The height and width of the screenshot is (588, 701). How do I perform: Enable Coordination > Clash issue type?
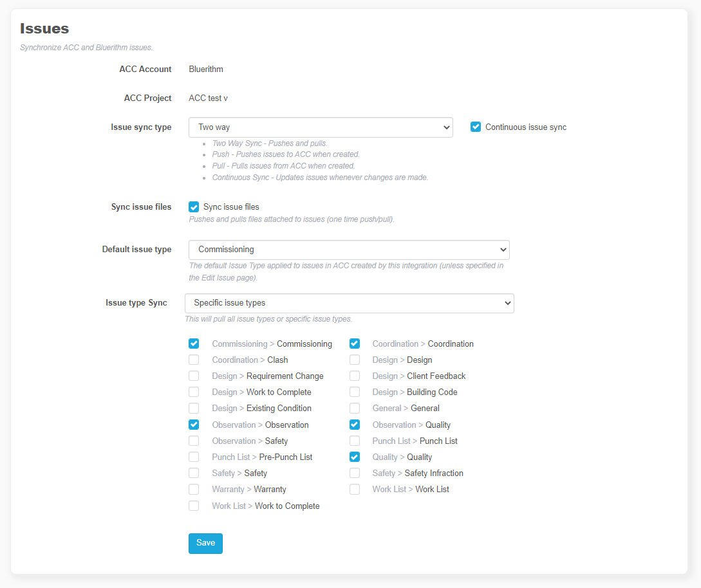[194, 360]
